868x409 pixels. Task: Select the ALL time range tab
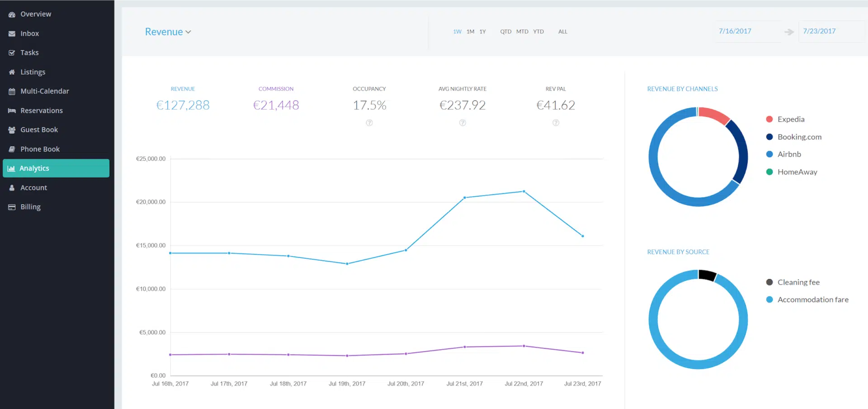562,31
